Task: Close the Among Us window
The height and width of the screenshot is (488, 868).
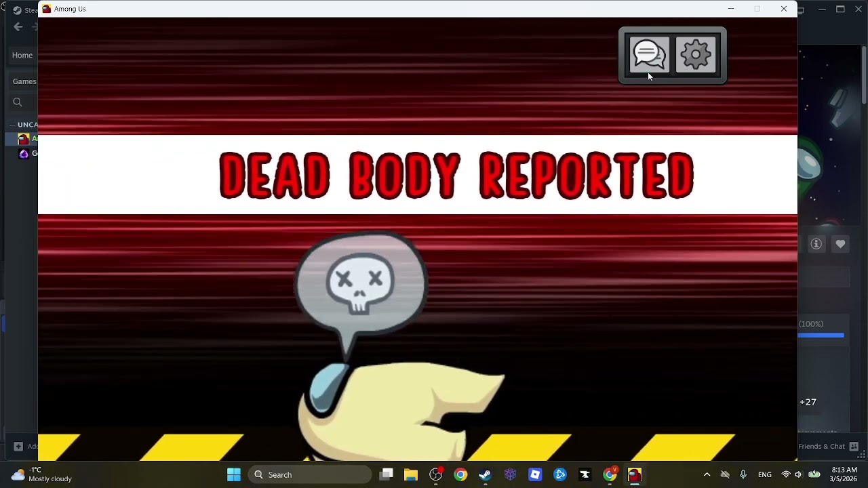Action: 784,9
